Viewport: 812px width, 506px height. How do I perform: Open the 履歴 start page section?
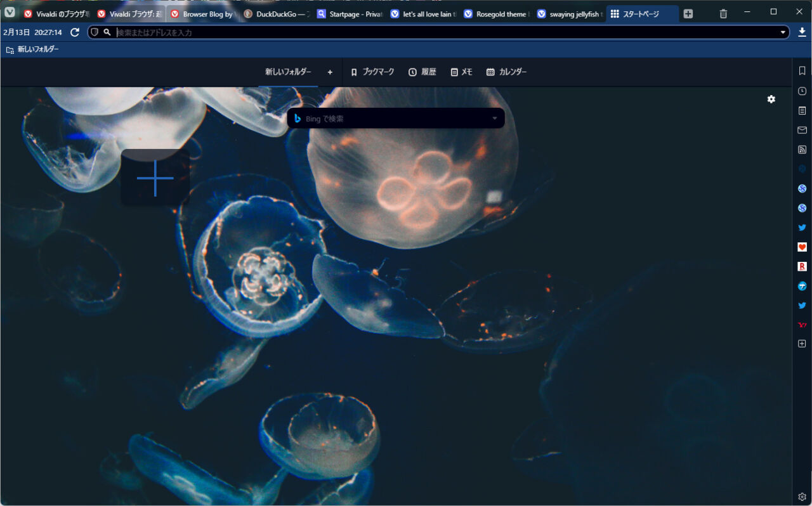[422, 72]
